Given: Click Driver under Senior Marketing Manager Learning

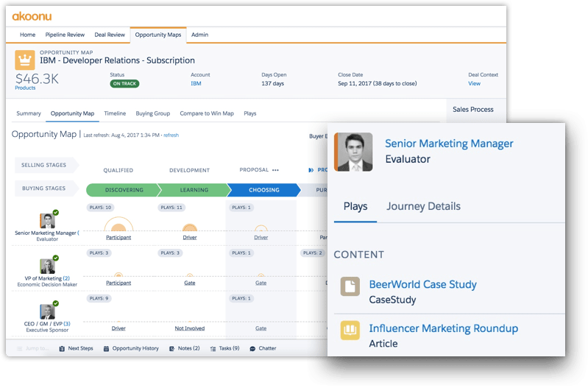Looking at the screenshot, I should click(x=190, y=238).
